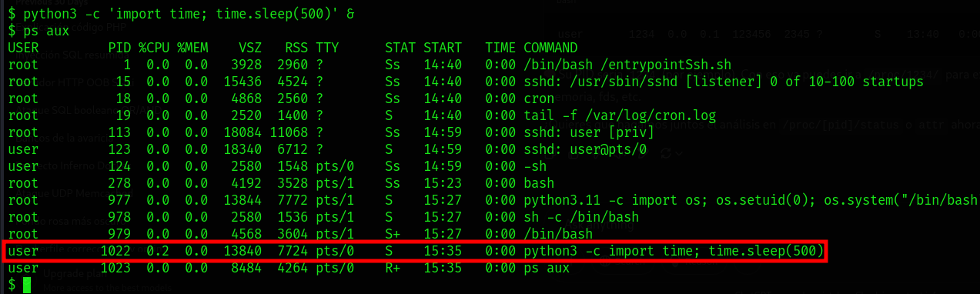This screenshot has width=980, height=294.
Task: Click PID value 278
Action: click(x=119, y=183)
